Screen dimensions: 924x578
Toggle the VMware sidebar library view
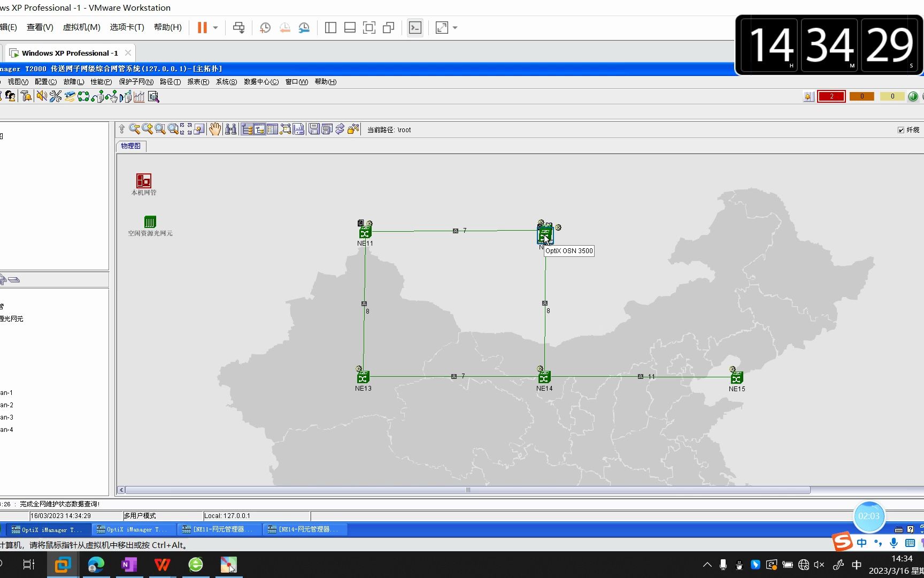pos(330,27)
